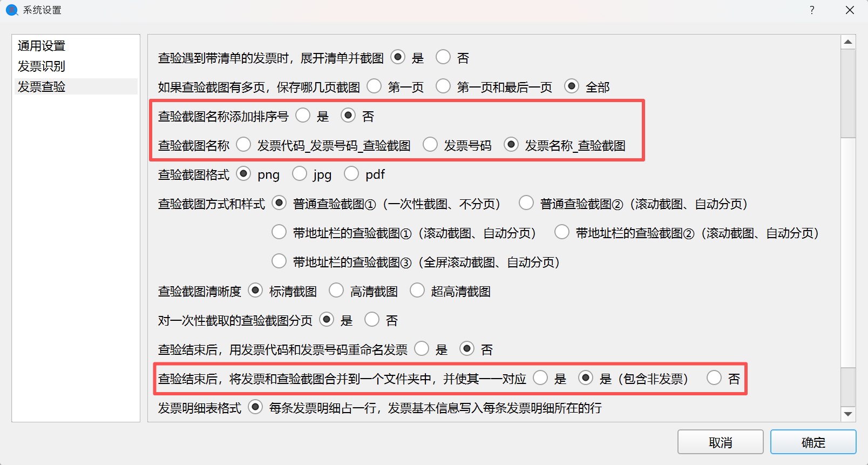This screenshot has height=465, width=868.
Task: Select 是 for 重命名发票
Action: click(x=422, y=349)
